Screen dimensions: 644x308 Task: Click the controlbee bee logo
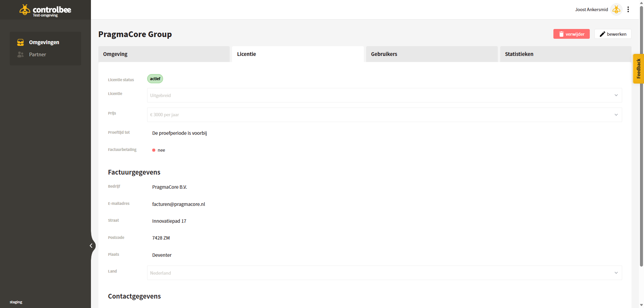coord(25,10)
